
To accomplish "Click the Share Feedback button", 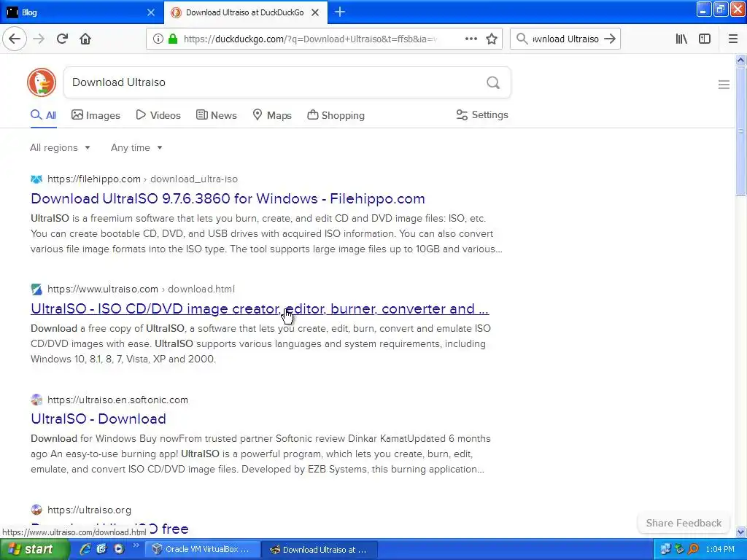I will (x=684, y=523).
